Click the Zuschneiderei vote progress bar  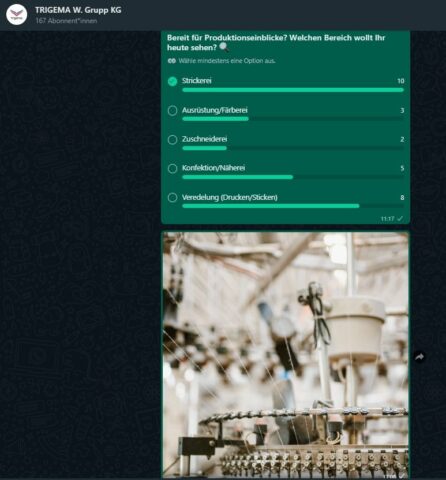[x=293, y=148]
